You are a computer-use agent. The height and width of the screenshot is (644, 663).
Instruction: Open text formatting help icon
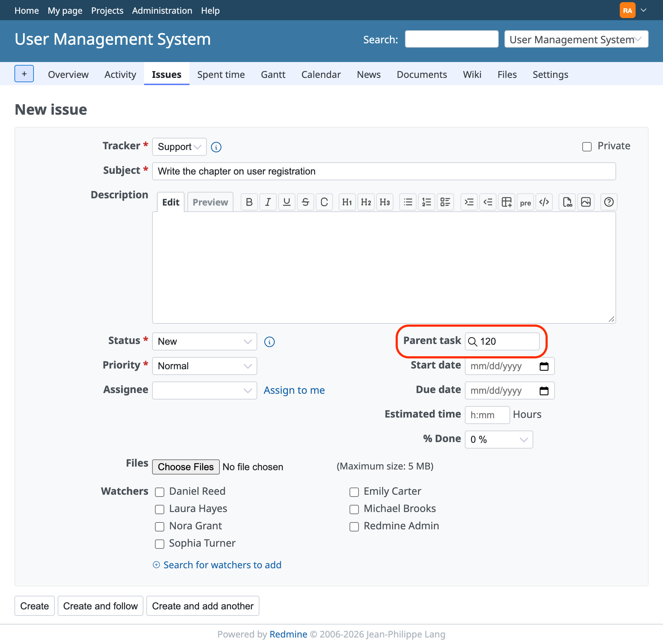tap(609, 202)
